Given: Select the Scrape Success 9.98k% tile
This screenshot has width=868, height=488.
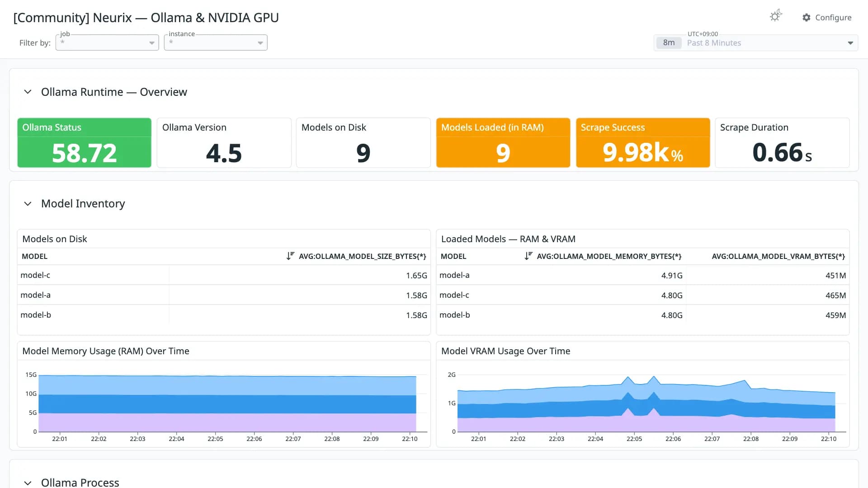Looking at the screenshot, I should (643, 143).
